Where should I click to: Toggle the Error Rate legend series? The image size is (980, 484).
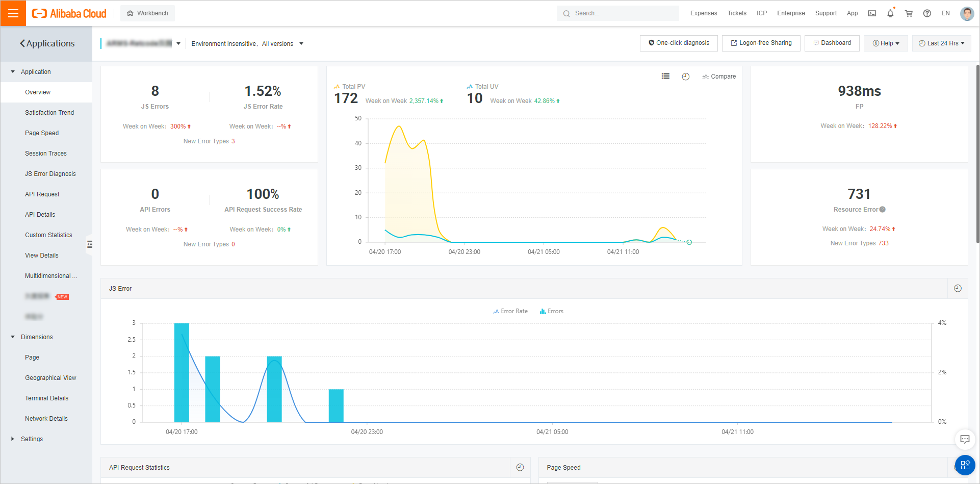(510, 311)
